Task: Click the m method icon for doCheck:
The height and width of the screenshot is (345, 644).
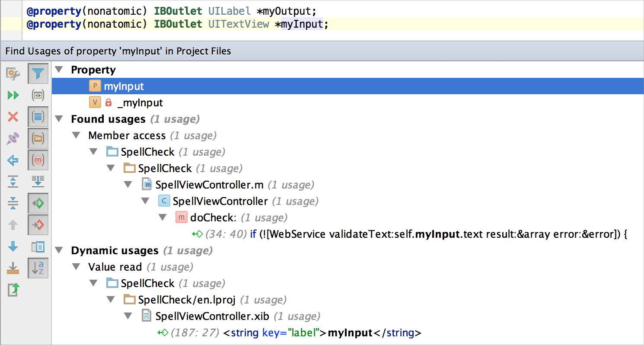Action: coord(181,217)
